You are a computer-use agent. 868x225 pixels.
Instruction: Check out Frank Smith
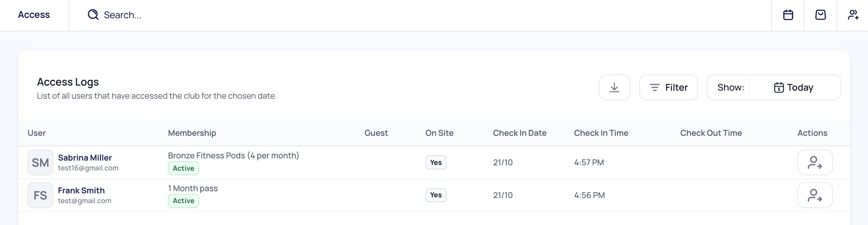(815, 195)
